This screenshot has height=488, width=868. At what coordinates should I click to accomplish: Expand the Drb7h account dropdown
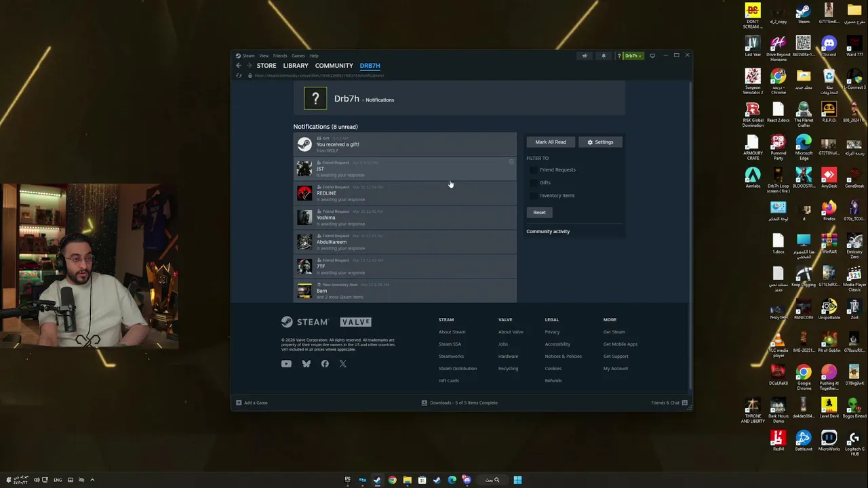[633, 56]
